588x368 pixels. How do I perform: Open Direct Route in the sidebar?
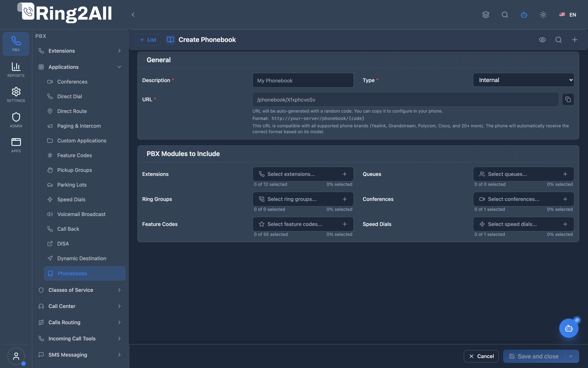[85, 111]
